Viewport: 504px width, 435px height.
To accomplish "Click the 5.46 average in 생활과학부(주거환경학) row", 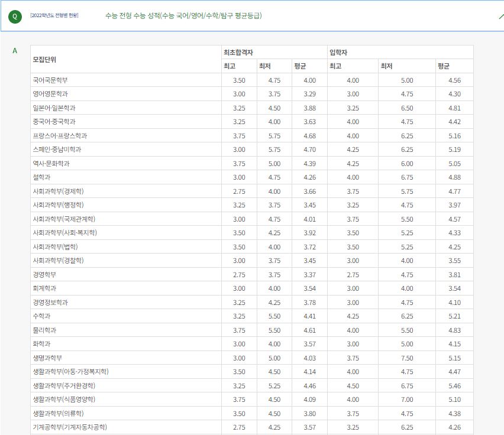I will (x=454, y=386).
